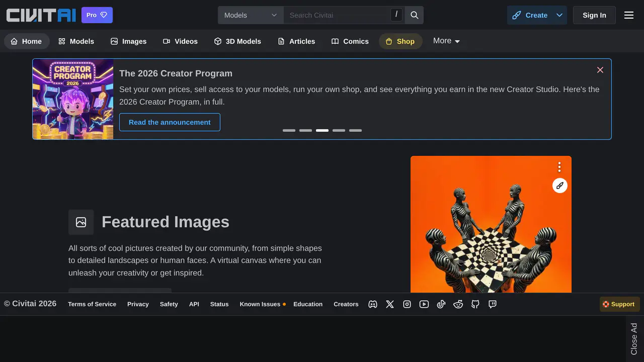
Task: Open the 3D Models tab
Action: (237, 41)
